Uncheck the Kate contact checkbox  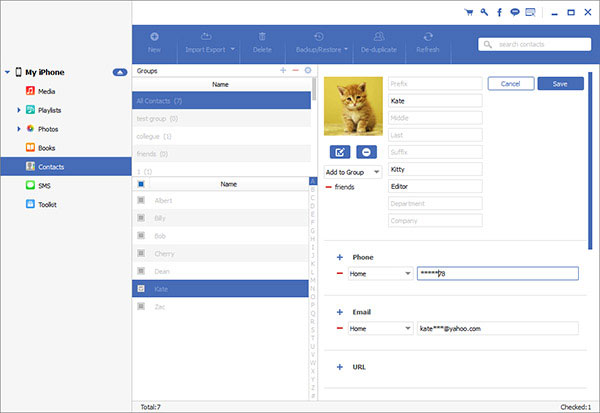click(141, 289)
